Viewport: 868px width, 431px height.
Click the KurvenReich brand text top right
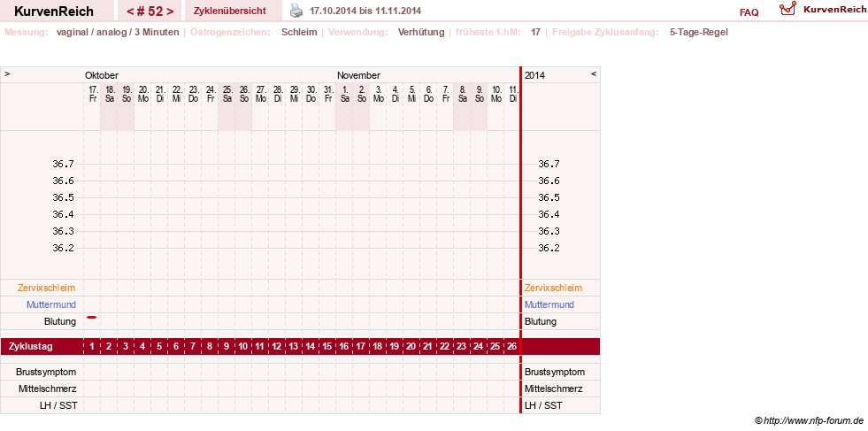point(834,9)
